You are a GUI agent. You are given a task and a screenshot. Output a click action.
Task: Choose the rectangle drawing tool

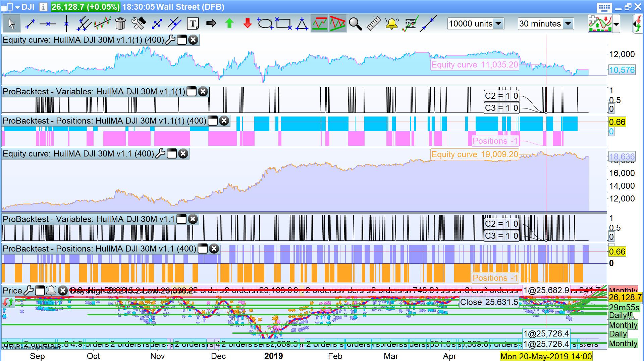coord(283,24)
